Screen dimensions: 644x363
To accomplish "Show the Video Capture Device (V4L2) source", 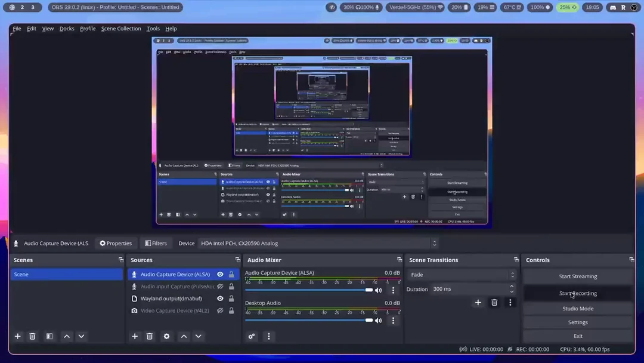I will pyautogui.click(x=220, y=310).
